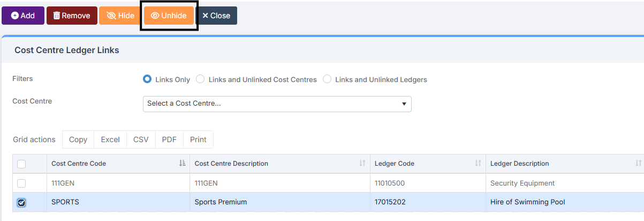
Task: Choose Links and Unlinked Cost Centres filter
Action: click(x=200, y=79)
